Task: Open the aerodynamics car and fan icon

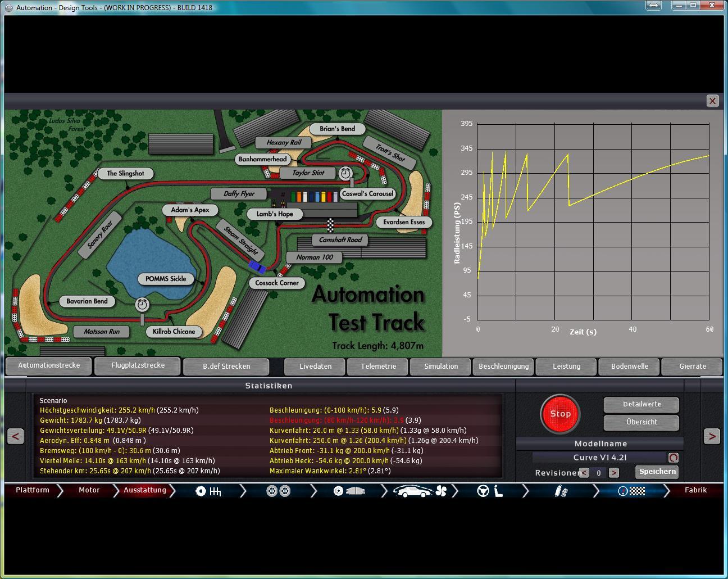Action: click(x=419, y=491)
